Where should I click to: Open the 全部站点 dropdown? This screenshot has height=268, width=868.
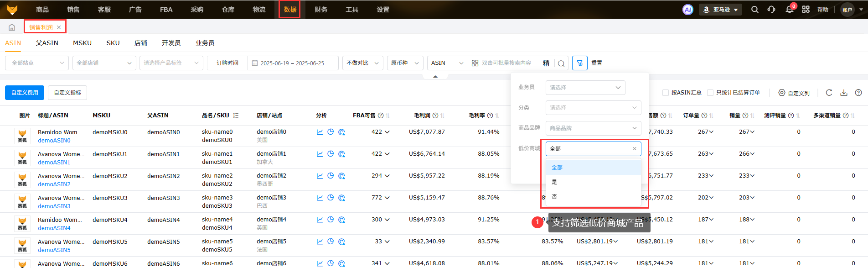37,63
